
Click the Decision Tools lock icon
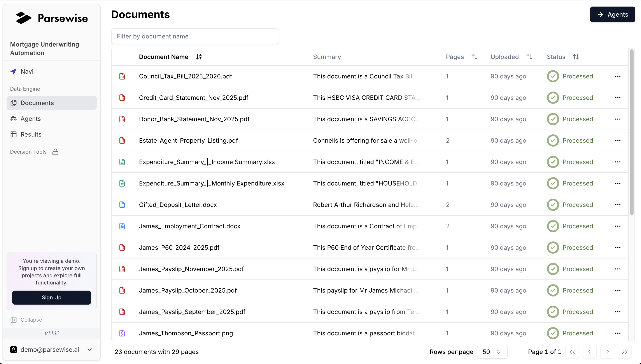(x=55, y=152)
